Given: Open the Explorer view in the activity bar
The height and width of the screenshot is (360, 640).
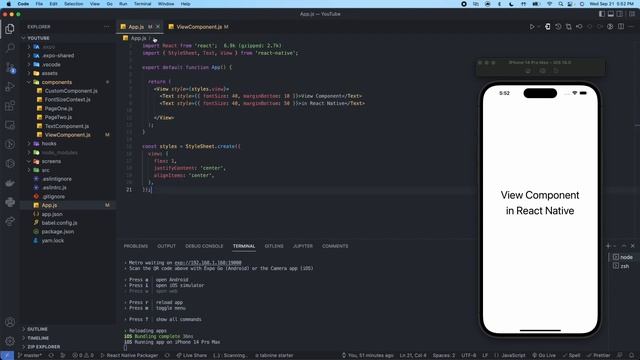Looking at the screenshot, I should (10, 29).
